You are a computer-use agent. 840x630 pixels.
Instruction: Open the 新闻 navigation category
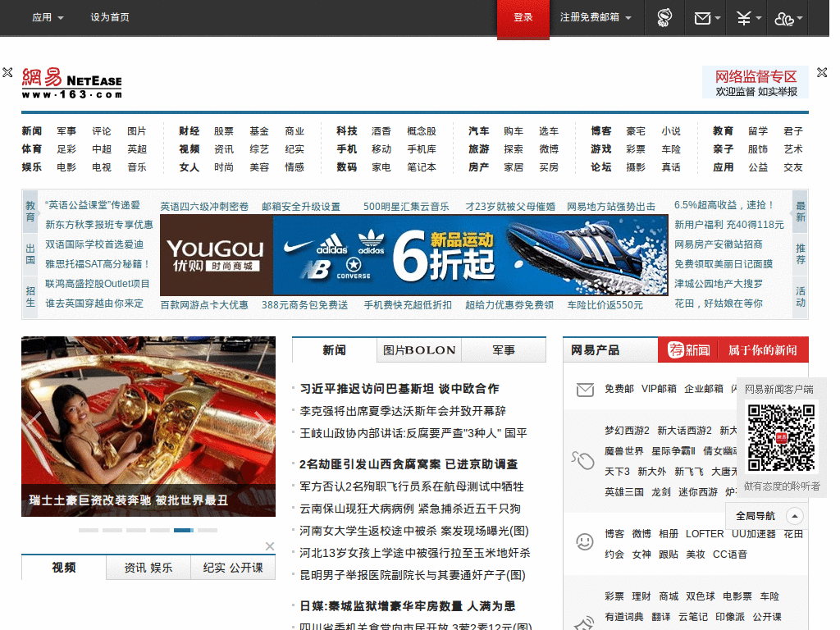point(32,130)
